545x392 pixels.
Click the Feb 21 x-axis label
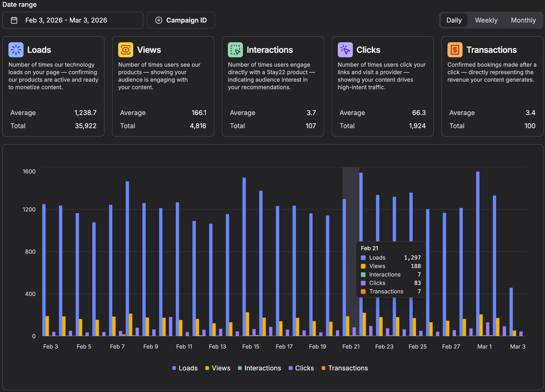click(x=350, y=346)
